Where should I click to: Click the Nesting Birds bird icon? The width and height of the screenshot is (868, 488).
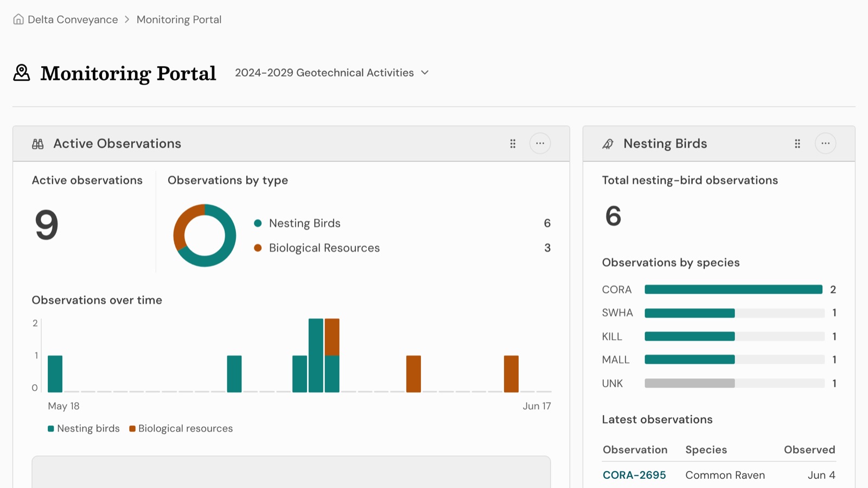(x=608, y=144)
